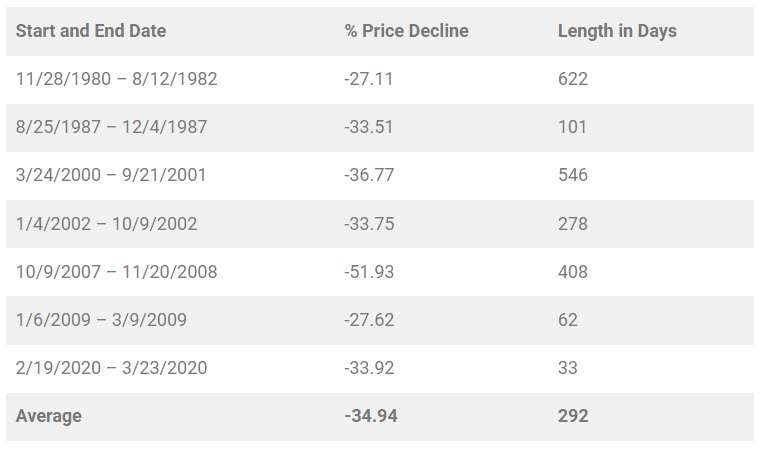Select the 1/4/2002 – 10/9/2002 date cell
761x449 pixels.
(x=106, y=223)
